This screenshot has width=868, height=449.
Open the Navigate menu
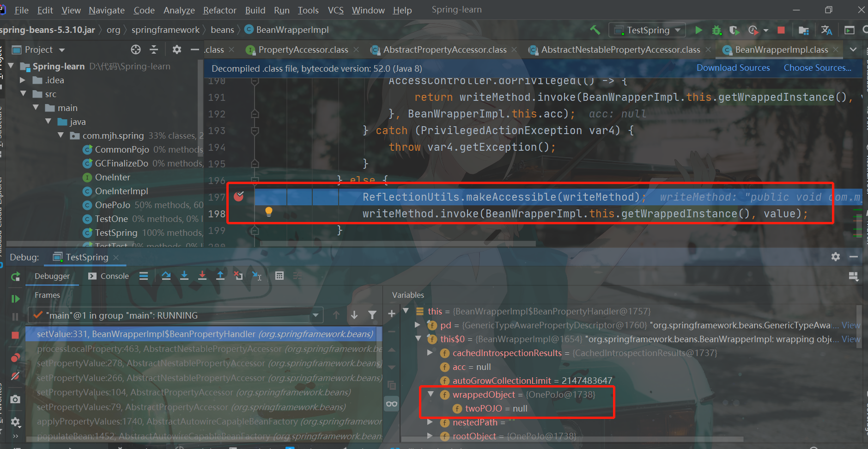point(107,10)
